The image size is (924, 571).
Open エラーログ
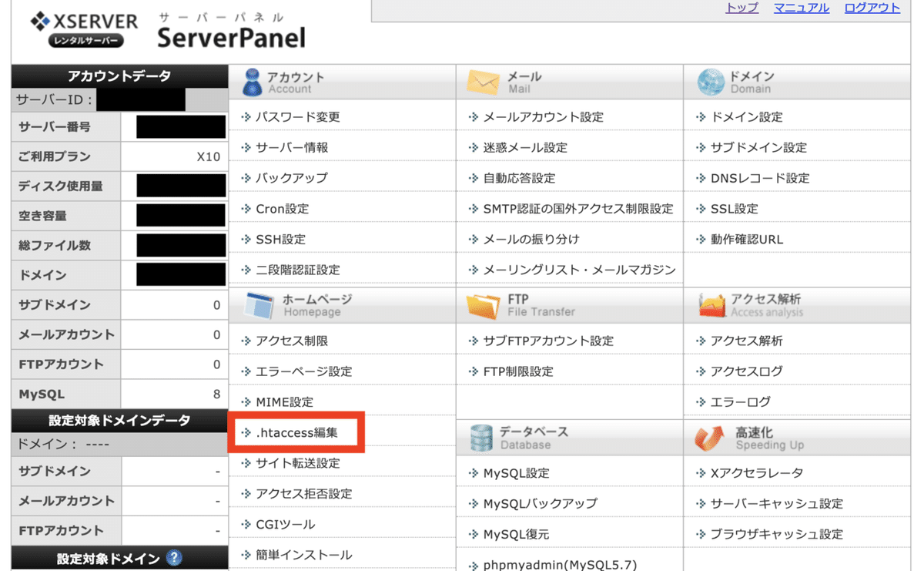coord(741,402)
